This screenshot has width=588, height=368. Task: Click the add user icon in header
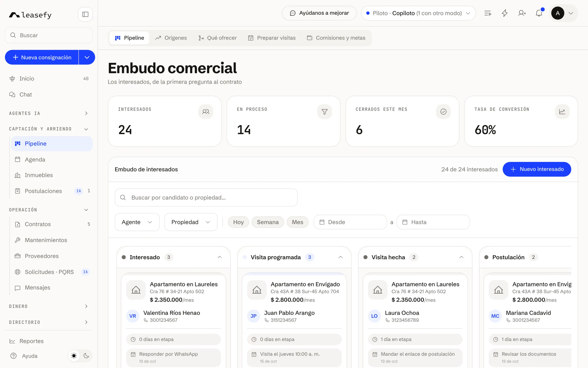coord(522,13)
